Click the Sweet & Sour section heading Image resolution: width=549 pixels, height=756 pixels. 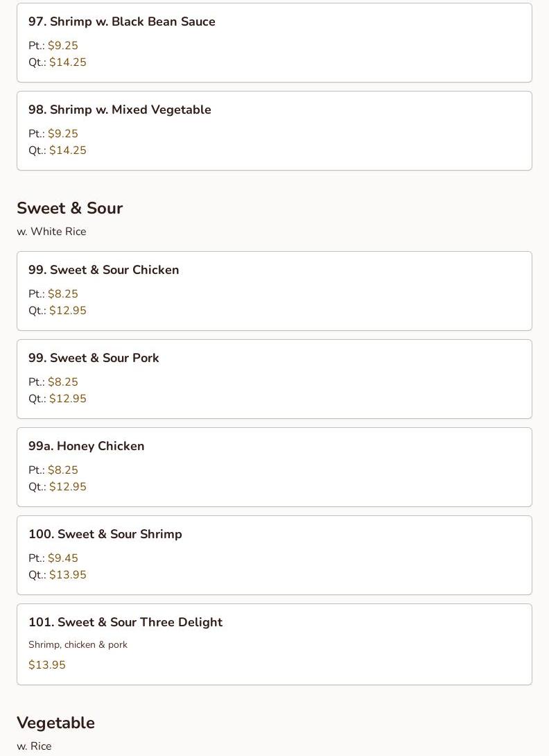[70, 209]
